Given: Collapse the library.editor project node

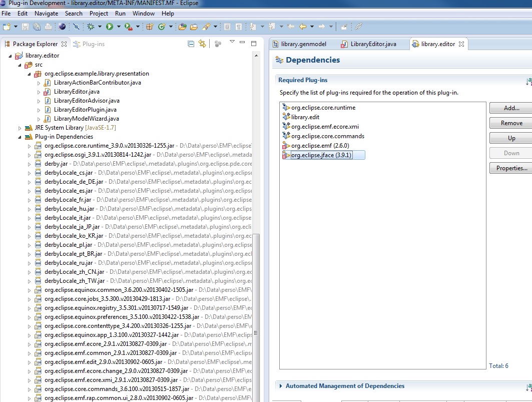Looking at the screenshot, I should [x=10, y=56].
